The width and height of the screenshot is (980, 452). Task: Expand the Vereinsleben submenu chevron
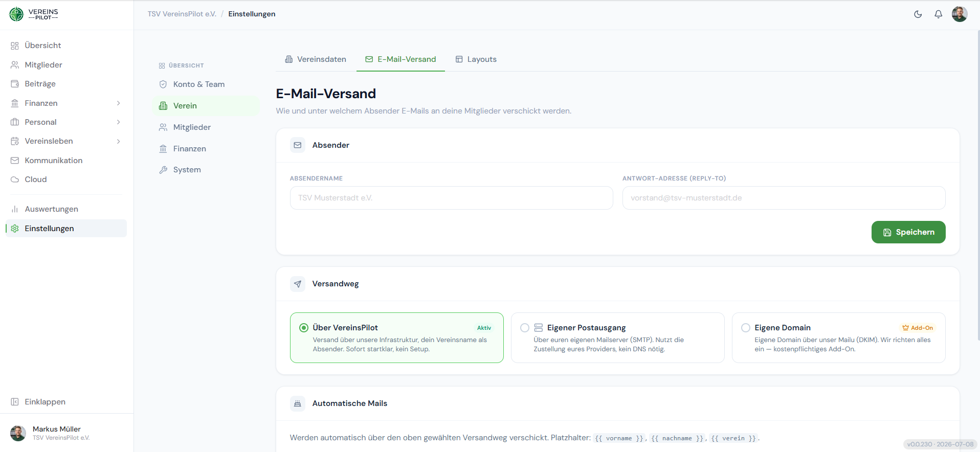[119, 141]
